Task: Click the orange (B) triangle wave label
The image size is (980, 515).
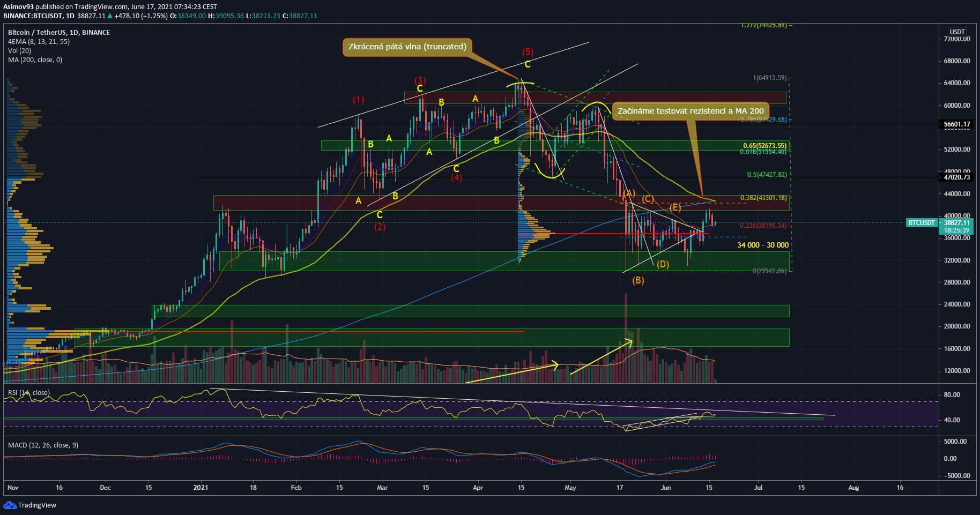Action: pyautogui.click(x=638, y=280)
